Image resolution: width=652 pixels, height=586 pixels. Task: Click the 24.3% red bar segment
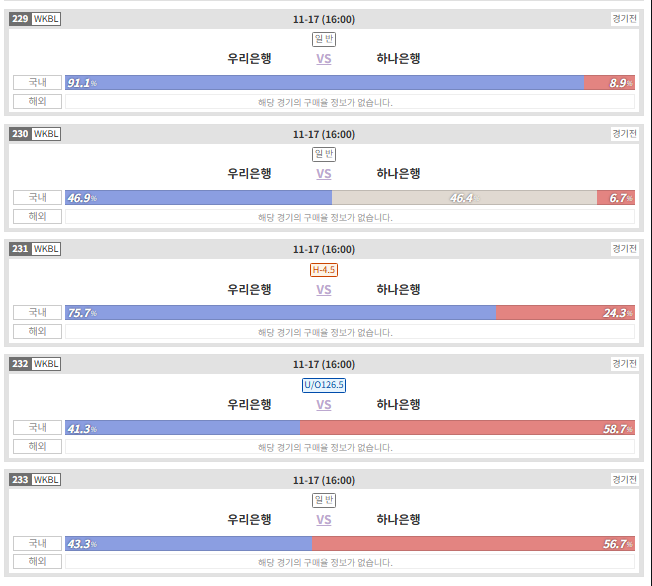point(566,312)
